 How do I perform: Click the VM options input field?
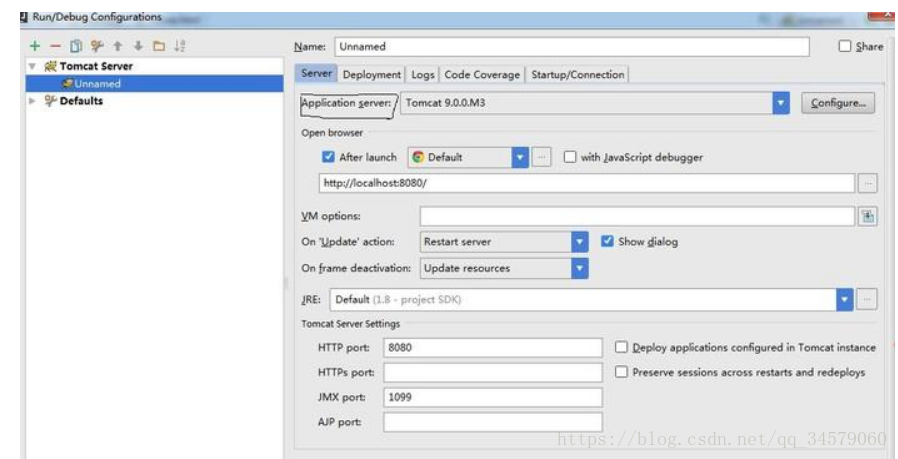click(x=637, y=216)
